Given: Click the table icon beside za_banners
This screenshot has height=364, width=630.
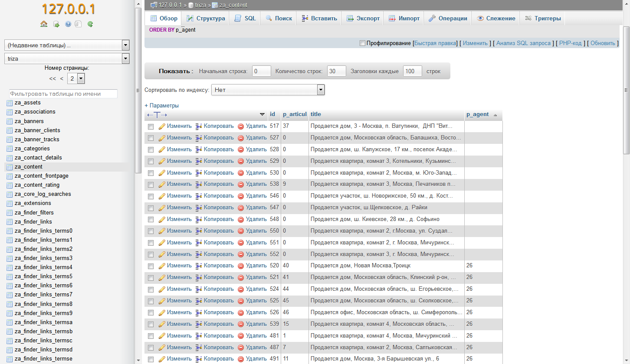Looking at the screenshot, I should pos(10,121).
